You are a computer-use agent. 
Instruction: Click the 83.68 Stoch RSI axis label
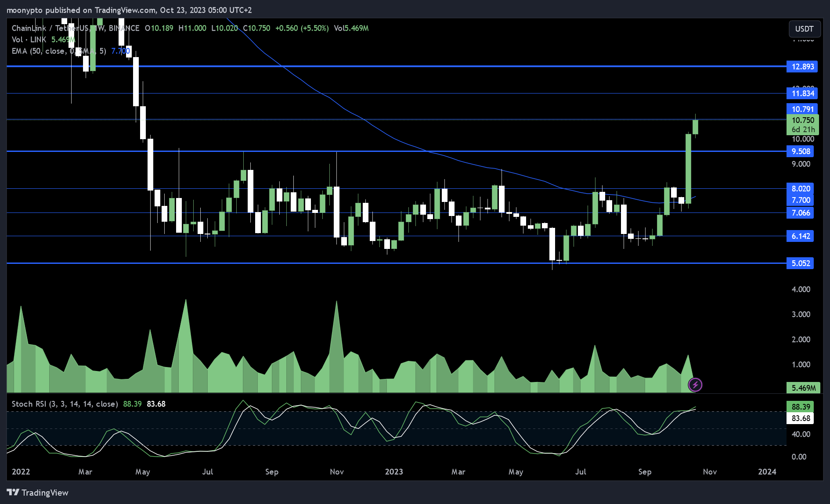point(800,418)
